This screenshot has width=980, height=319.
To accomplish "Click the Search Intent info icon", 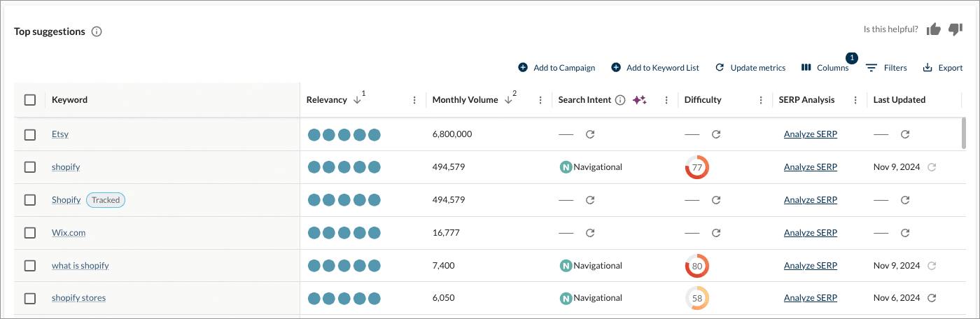I will (x=619, y=100).
